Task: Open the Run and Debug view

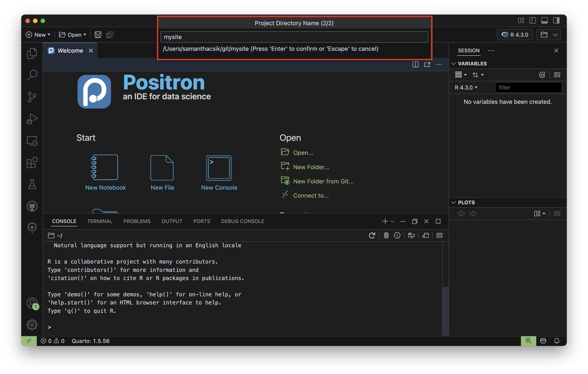Action: point(32,119)
